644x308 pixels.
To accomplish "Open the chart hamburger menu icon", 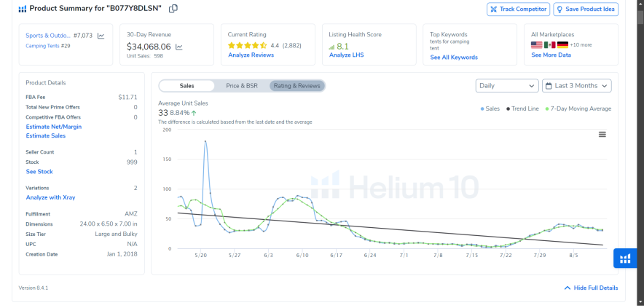I will [x=602, y=134].
